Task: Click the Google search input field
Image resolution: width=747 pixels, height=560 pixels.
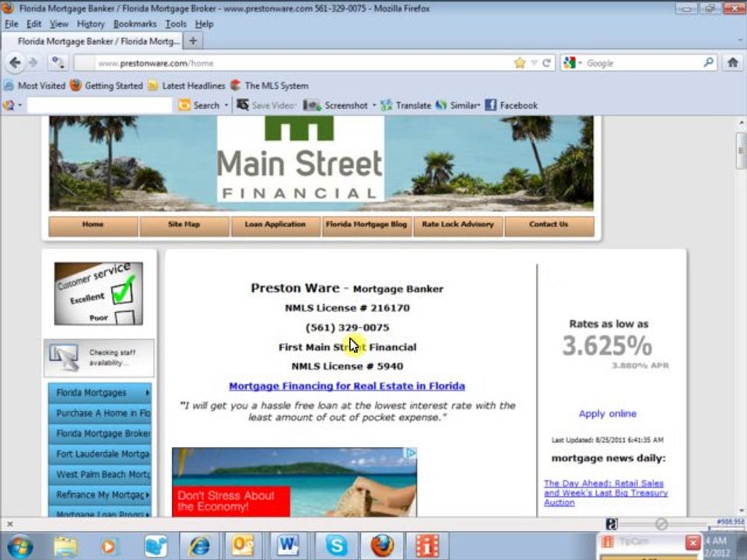Action: pos(643,63)
